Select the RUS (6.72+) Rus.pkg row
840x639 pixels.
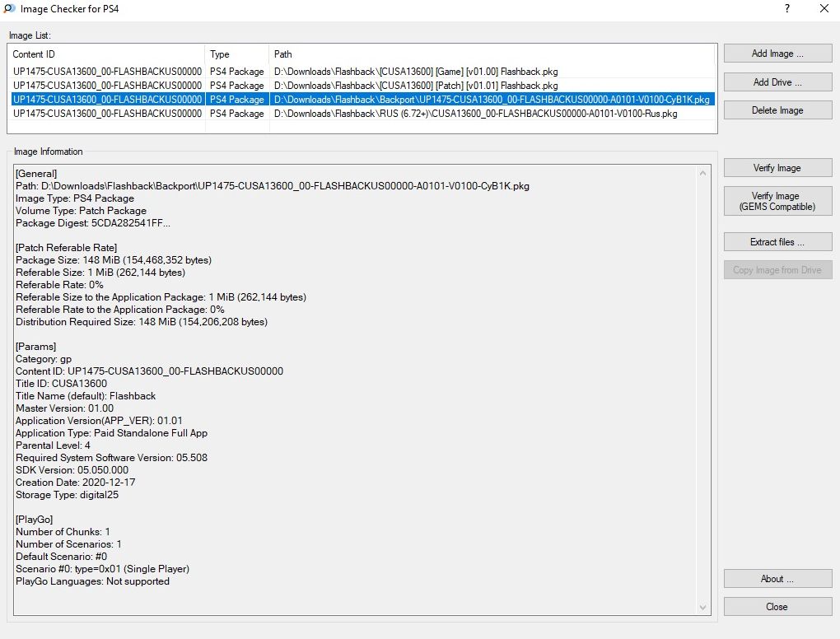point(363,114)
